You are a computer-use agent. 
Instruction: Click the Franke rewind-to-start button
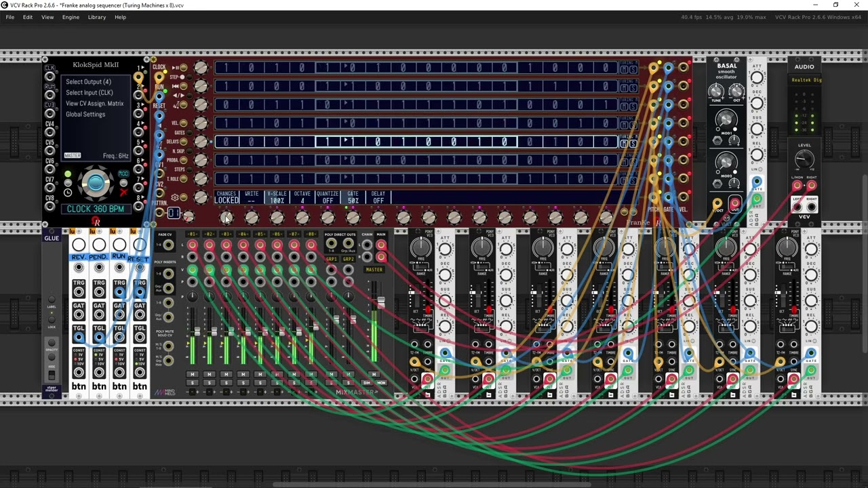click(x=183, y=85)
